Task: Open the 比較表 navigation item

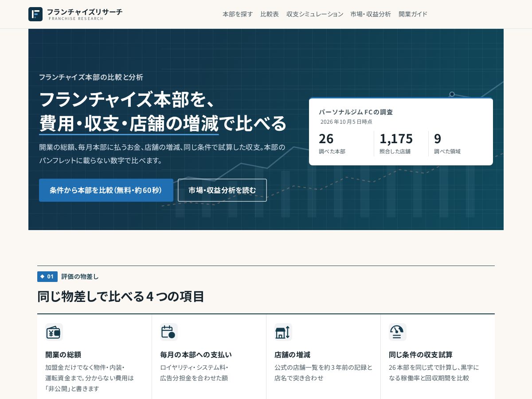Action: (270, 14)
